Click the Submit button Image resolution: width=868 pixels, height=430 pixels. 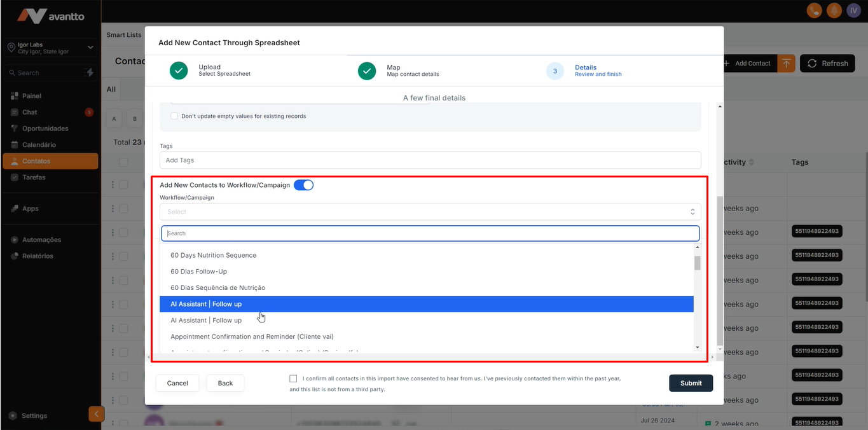691,383
